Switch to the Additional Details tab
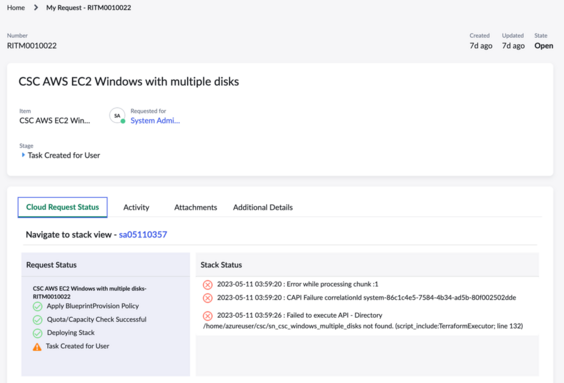564x383 pixels. (x=263, y=208)
